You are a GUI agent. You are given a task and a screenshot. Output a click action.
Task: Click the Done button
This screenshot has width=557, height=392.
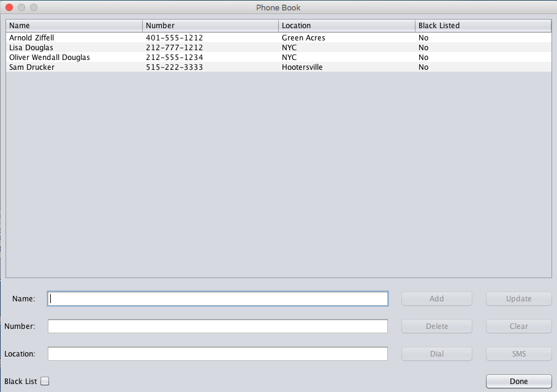518,381
